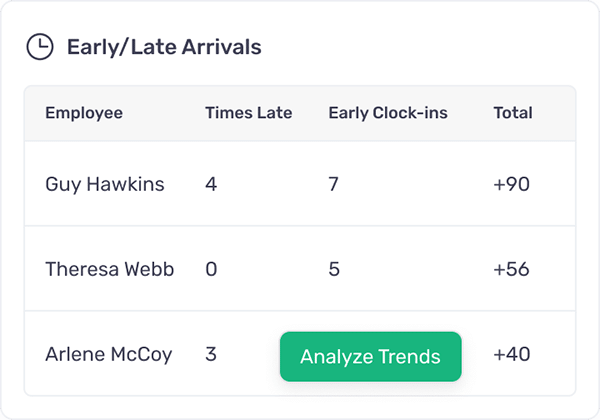Select Arlene McCoy total +40
This screenshot has height=420, width=600.
pyautogui.click(x=512, y=354)
